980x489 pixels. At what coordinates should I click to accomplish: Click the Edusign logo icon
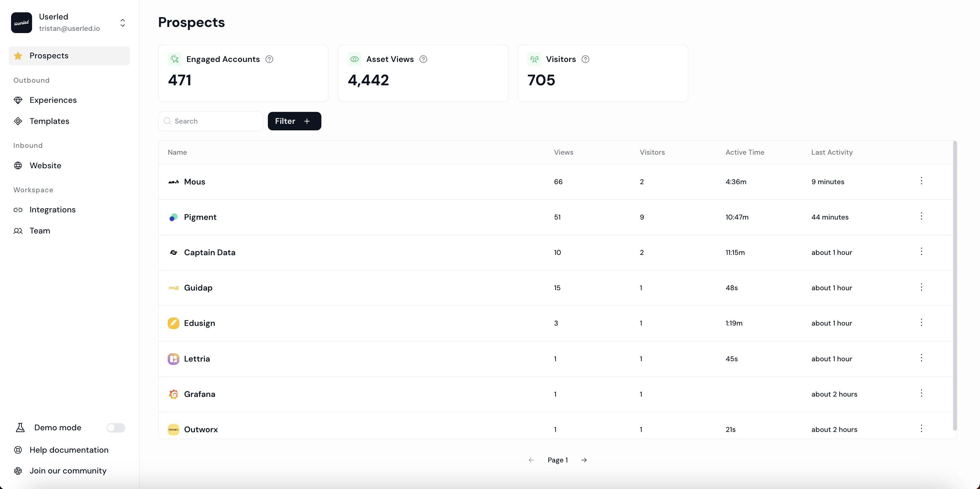tap(173, 324)
